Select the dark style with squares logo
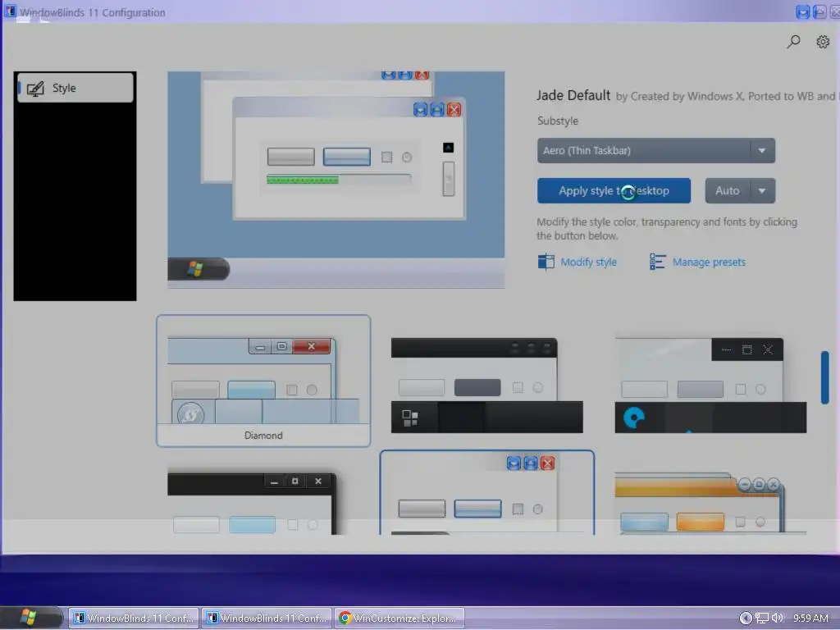This screenshot has height=630, width=840. [x=486, y=386]
